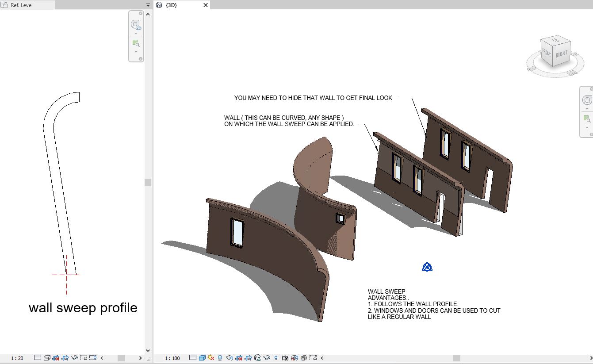Collapse the view control bar with the chevron
This screenshot has height=364, width=593.
322,358
